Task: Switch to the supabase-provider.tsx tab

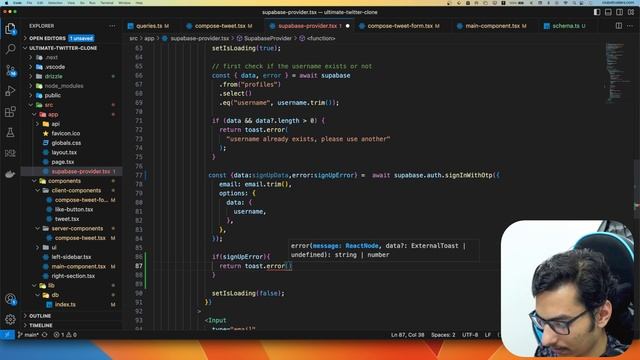Action: pyautogui.click(x=308, y=26)
